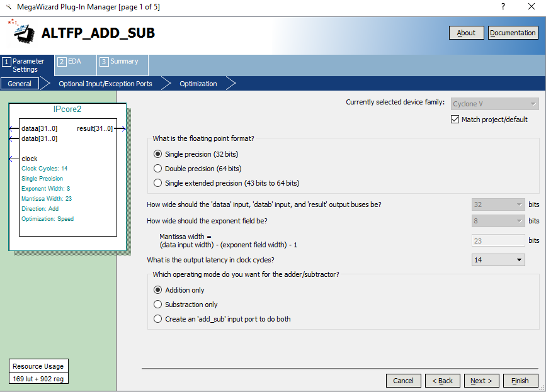Open the device family Cyclone V dropdown
The height and width of the screenshot is (392, 546).
[495, 104]
